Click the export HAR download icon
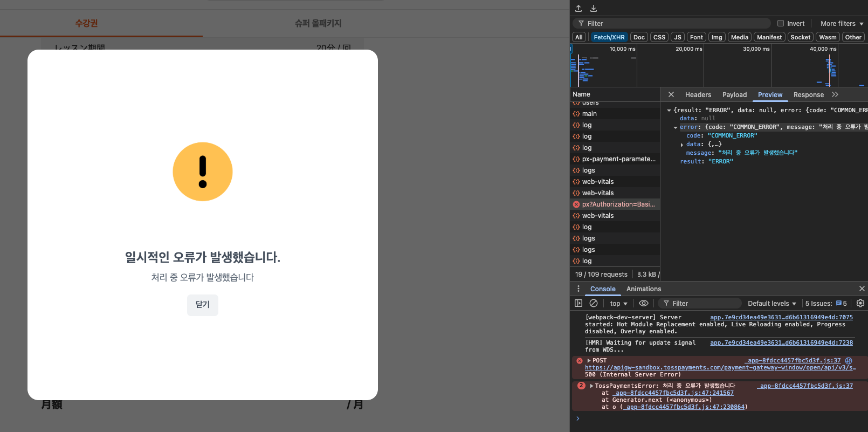The width and height of the screenshot is (868, 432). pyautogui.click(x=594, y=8)
